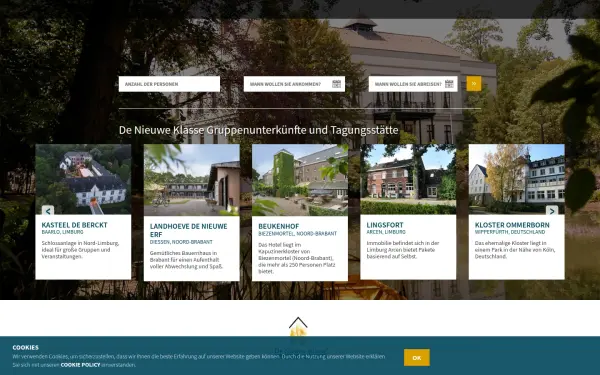Go to next carousel slide arrow

[552, 210]
